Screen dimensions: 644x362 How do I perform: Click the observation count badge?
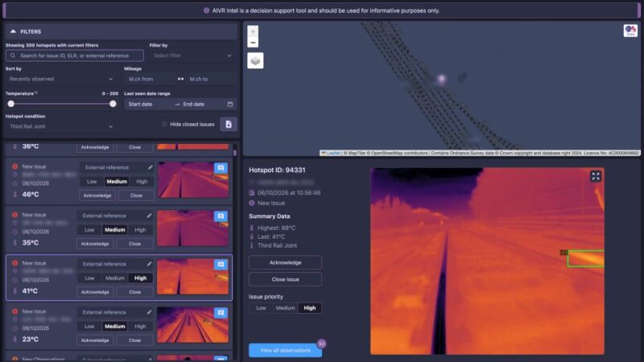click(x=321, y=343)
